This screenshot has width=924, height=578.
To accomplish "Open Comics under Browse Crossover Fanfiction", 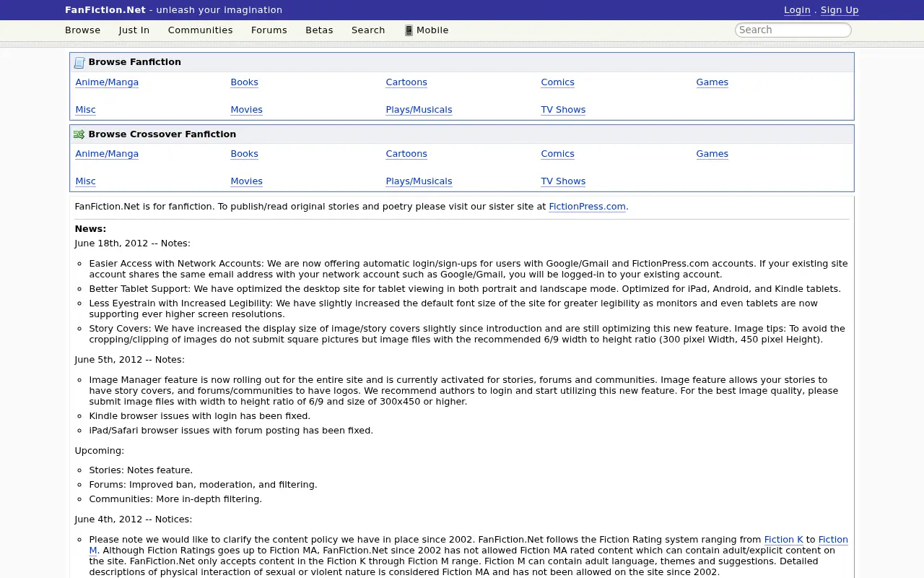I will (x=558, y=154).
